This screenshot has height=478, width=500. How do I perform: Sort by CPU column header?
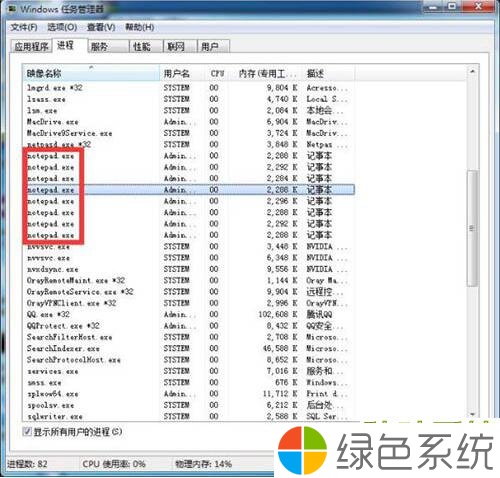coord(217,73)
